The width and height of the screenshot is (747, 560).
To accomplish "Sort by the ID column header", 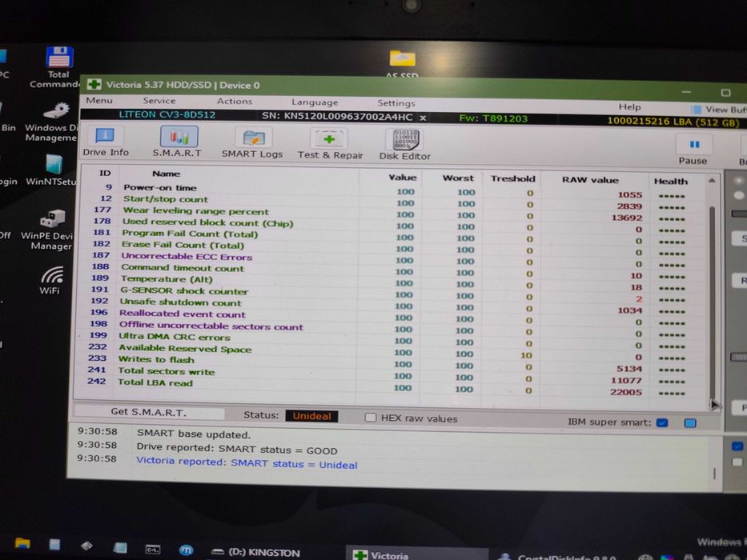I will coord(105,174).
